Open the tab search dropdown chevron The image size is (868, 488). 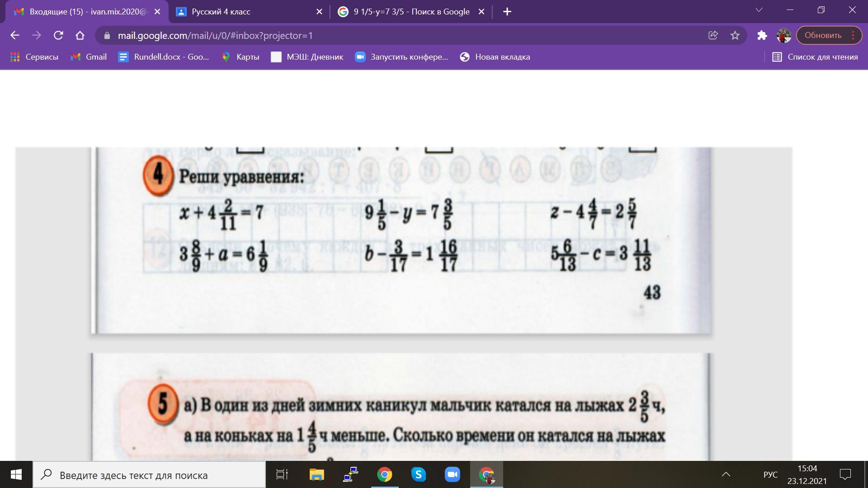point(759,10)
